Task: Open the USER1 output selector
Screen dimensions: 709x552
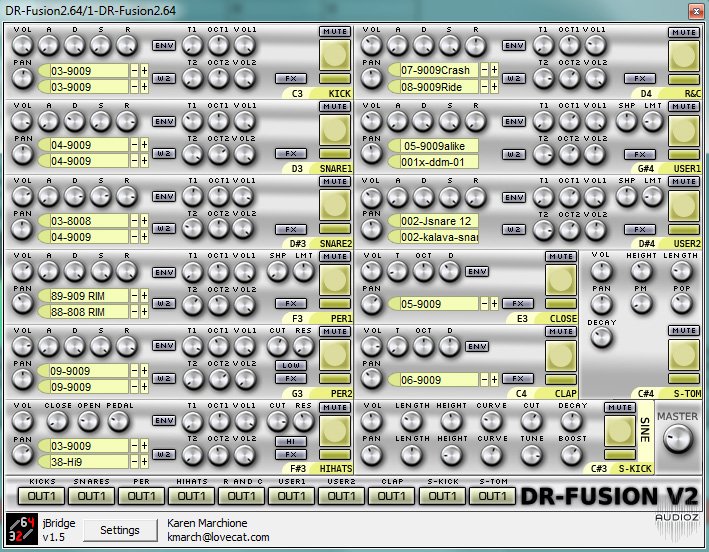Action: click(292, 496)
